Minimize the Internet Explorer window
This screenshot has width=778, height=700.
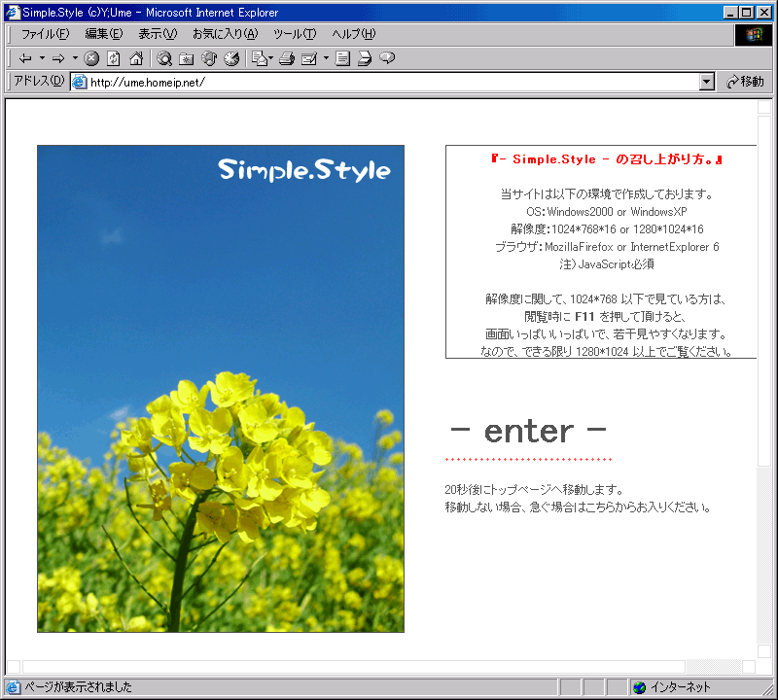coord(729,13)
